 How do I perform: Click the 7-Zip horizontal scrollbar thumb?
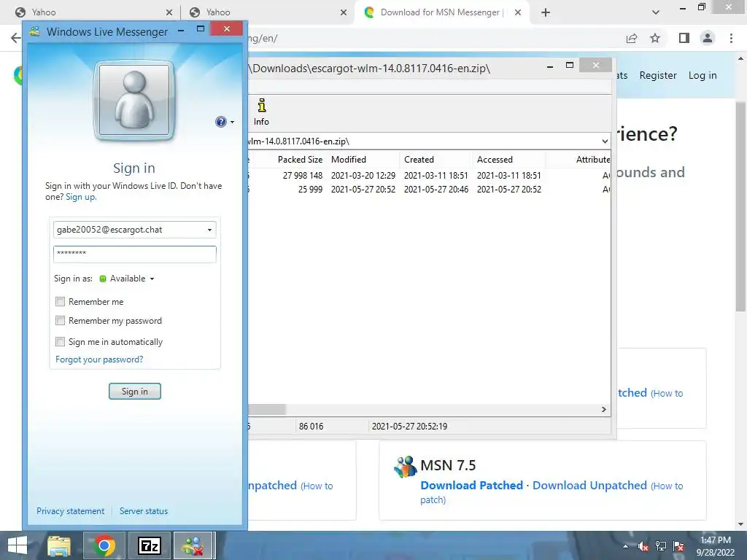click(x=267, y=410)
